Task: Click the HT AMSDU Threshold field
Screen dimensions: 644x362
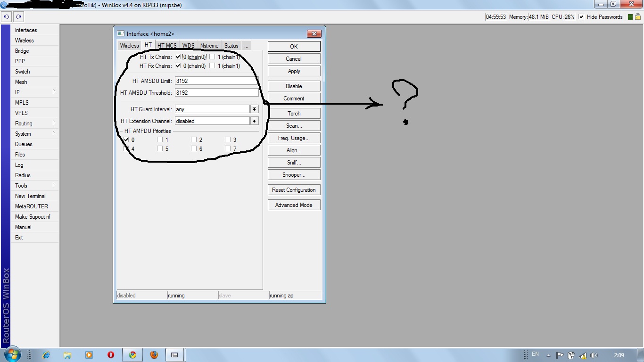Action: 216,93
